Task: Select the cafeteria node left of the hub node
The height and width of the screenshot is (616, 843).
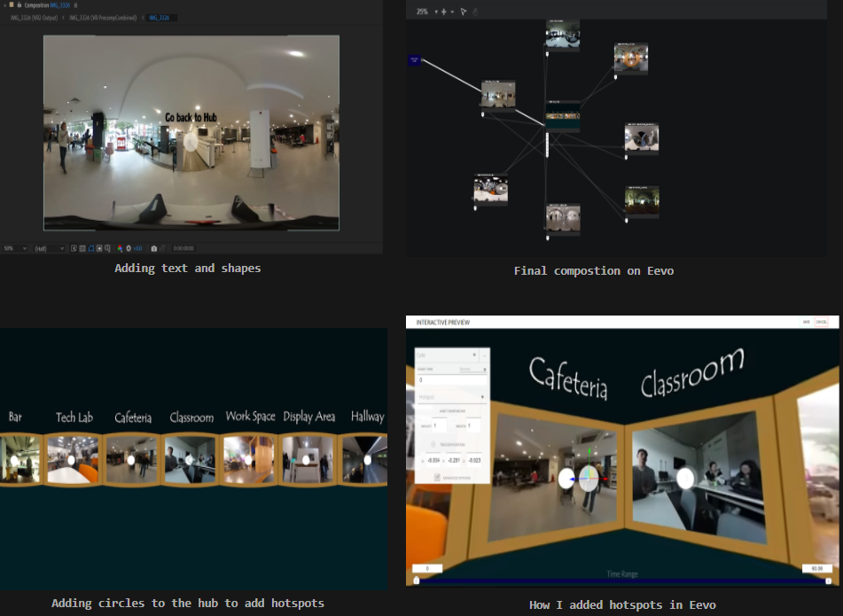Action: click(498, 95)
